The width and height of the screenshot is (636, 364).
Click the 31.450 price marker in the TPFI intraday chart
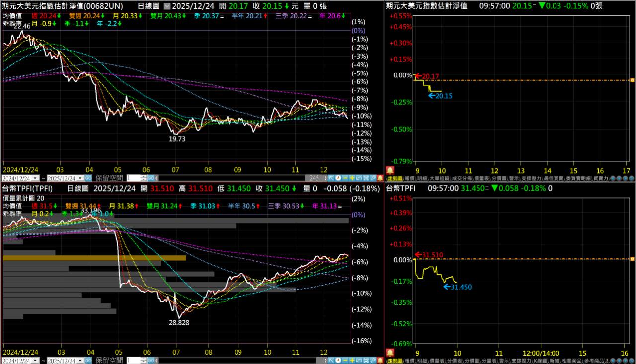pyautogui.click(x=457, y=287)
